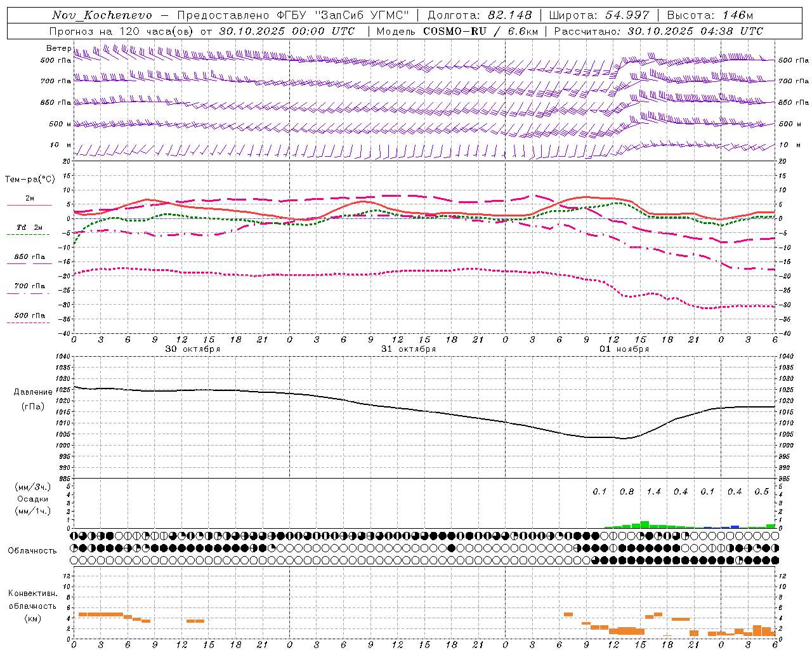Image resolution: width=812 pixels, height=650 pixels.
Task: Click the "(мм/3ч.)" precipitation unit label
Action: pyautogui.click(x=33, y=487)
